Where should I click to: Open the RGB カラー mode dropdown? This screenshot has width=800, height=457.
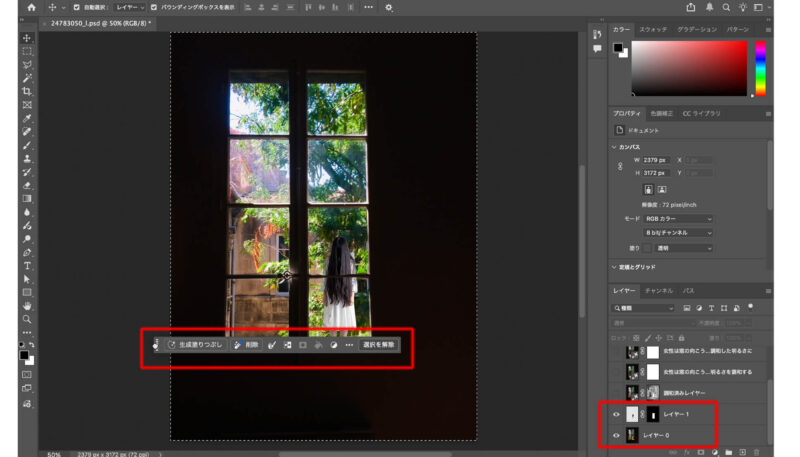(x=678, y=218)
